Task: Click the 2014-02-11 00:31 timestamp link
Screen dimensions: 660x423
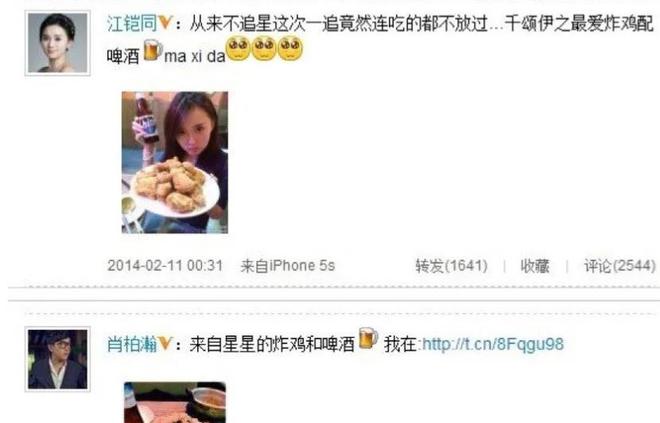Action: pyautogui.click(x=165, y=266)
